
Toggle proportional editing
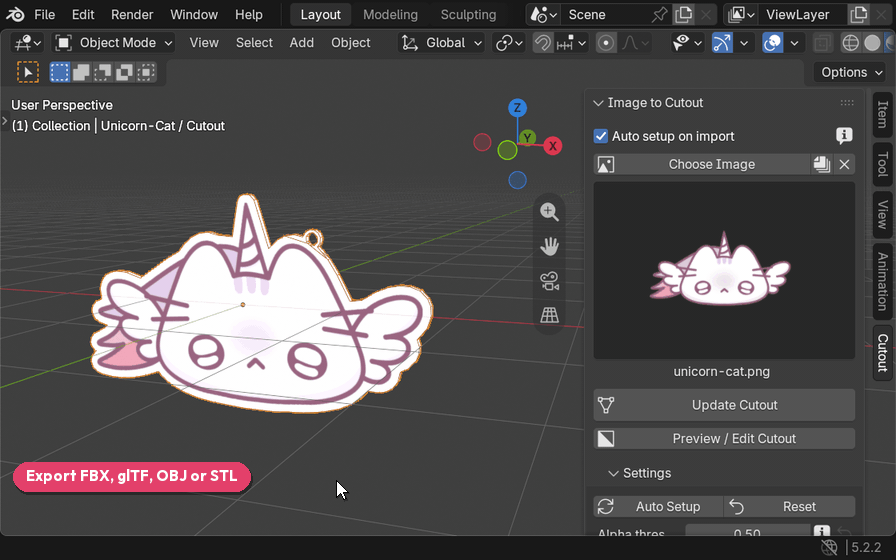tap(606, 43)
